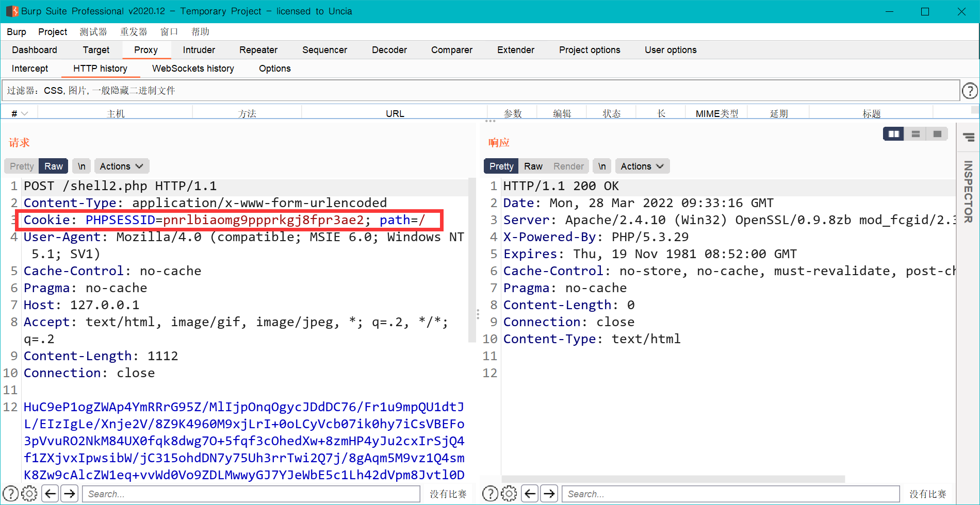Open response search settings gear
This screenshot has height=505, width=980.
(x=509, y=494)
